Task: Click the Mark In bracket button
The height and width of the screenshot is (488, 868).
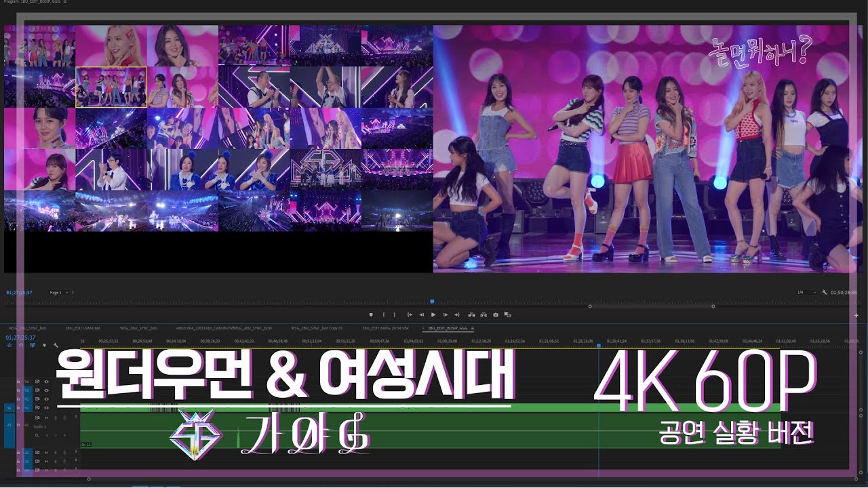Action: tap(384, 314)
